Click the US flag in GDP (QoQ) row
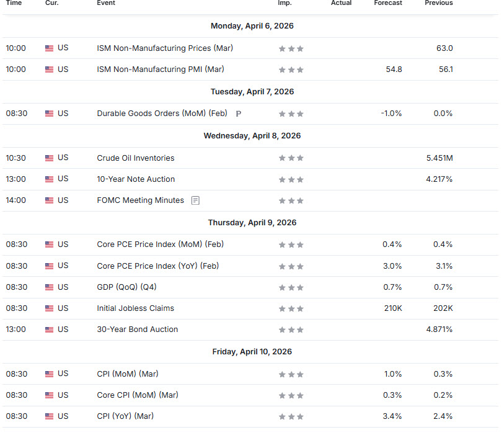Screen dimensions: 504x435 click(x=50, y=287)
